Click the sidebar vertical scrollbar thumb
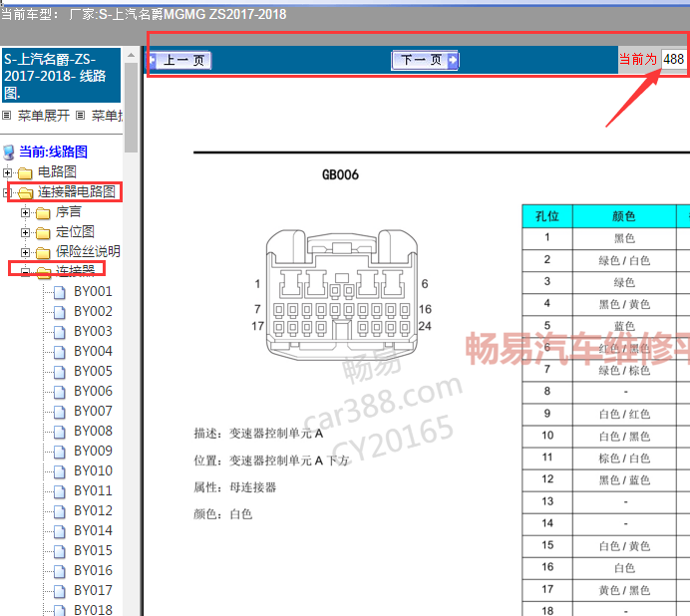690x616 pixels. click(132, 108)
